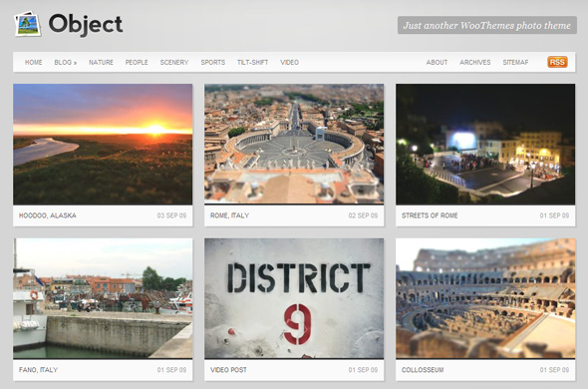Go to the Home menu item
This screenshot has width=588, height=389.
click(33, 62)
